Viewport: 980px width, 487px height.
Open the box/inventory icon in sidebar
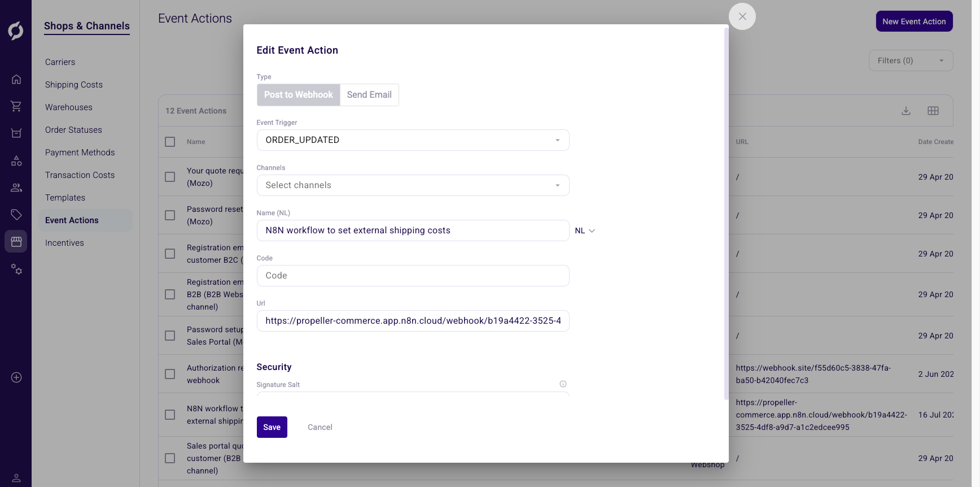click(x=16, y=133)
